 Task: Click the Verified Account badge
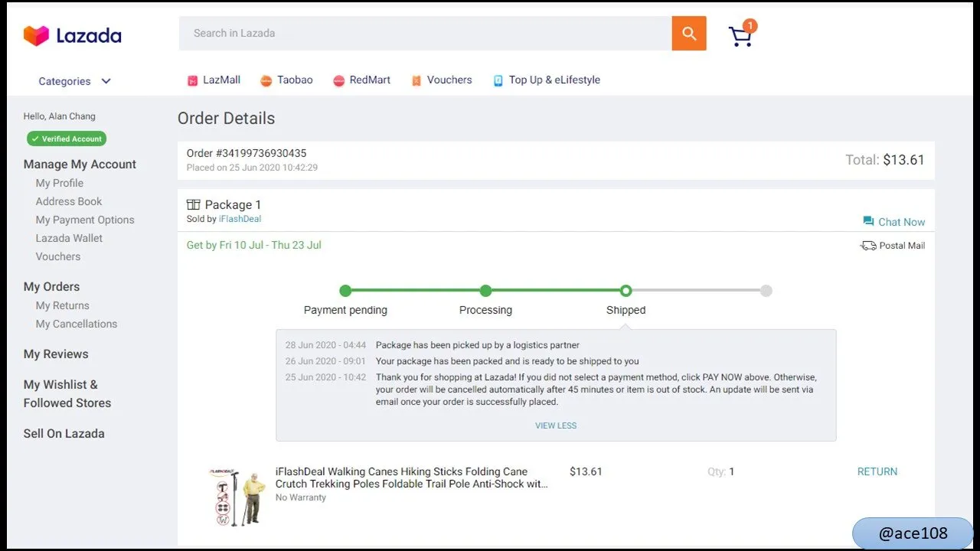pyautogui.click(x=67, y=139)
